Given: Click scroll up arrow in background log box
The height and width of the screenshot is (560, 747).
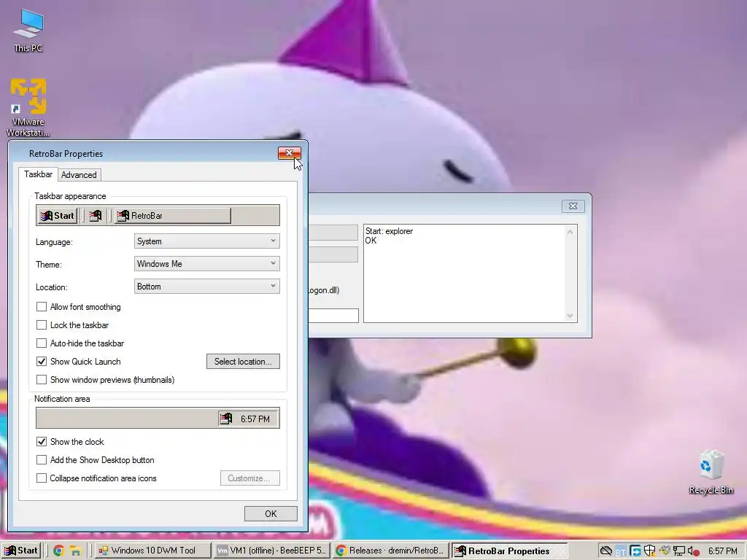Looking at the screenshot, I should 570,232.
